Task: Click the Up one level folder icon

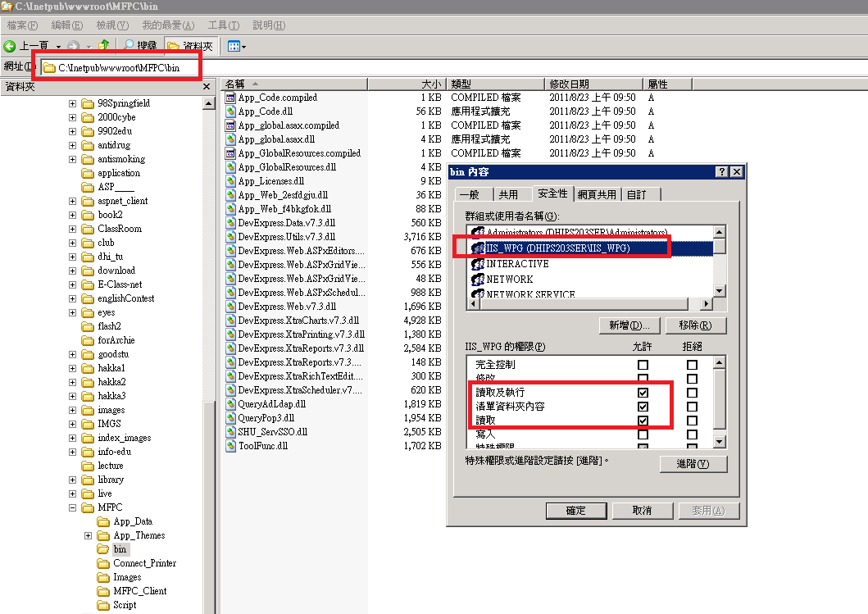Action: (104, 46)
